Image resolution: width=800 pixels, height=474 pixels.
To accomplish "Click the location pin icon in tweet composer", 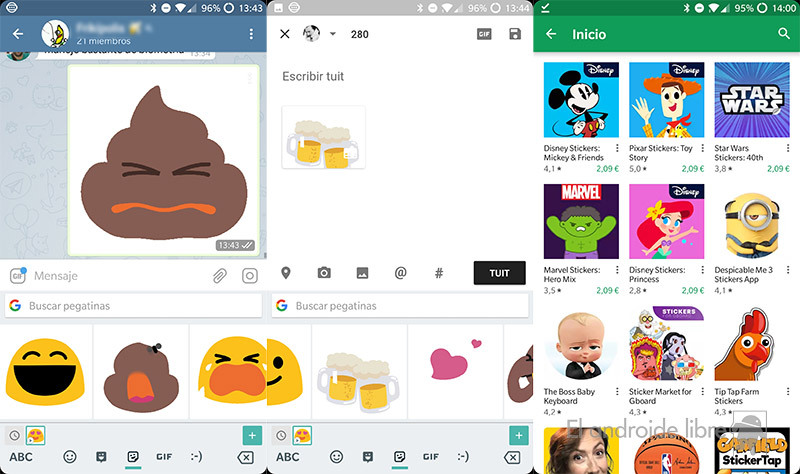I will 286,273.
